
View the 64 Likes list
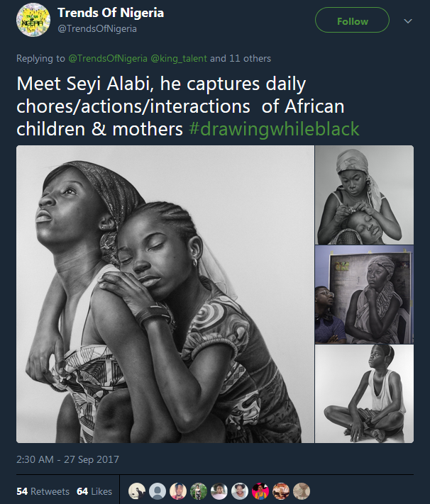pyautogui.click(x=94, y=491)
